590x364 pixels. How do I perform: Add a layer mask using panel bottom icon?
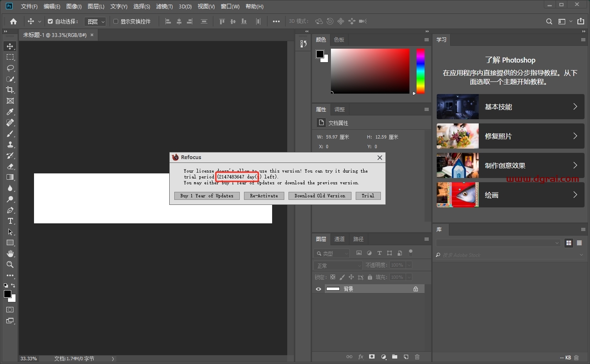tap(372, 356)
